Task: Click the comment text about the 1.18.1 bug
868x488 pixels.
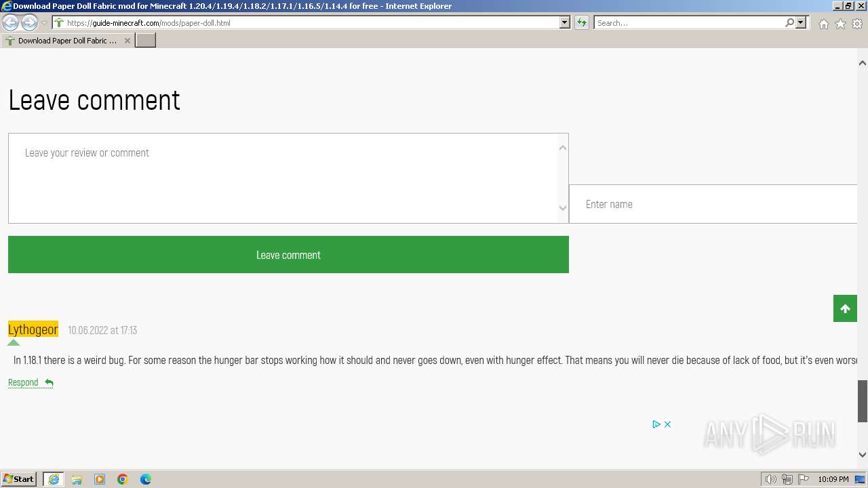Action: click(x=435, y=360)
